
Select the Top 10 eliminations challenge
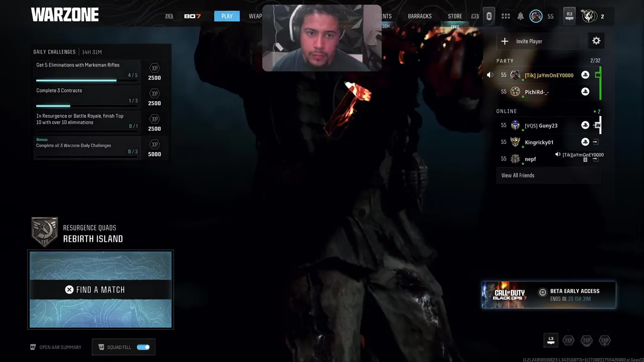click(x=87, y=122)
